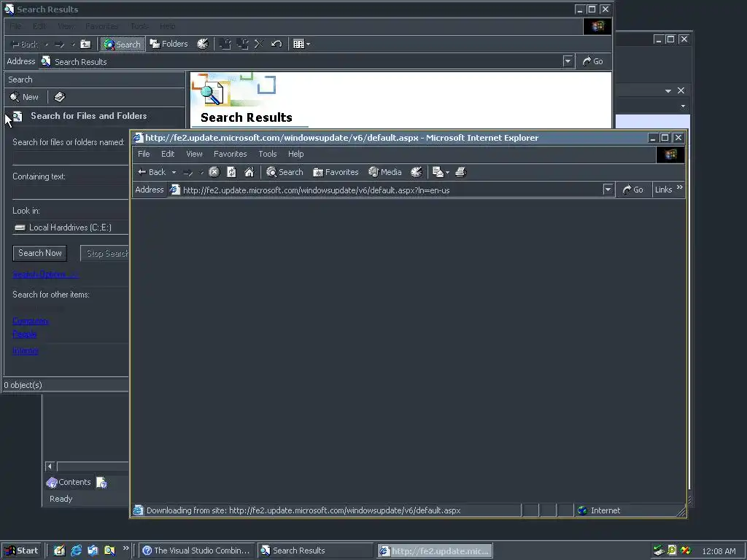
Task: Open the Media bar in Internet Explorer
Action: click(x=385, y=172)
